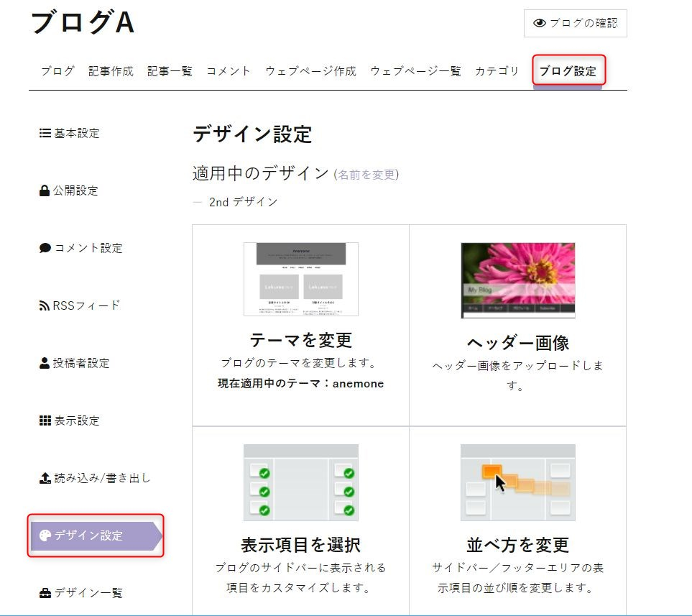Click 現在適用中のテーマ：anemone text
Screen dimensions: 692x616
coord(301,383)
